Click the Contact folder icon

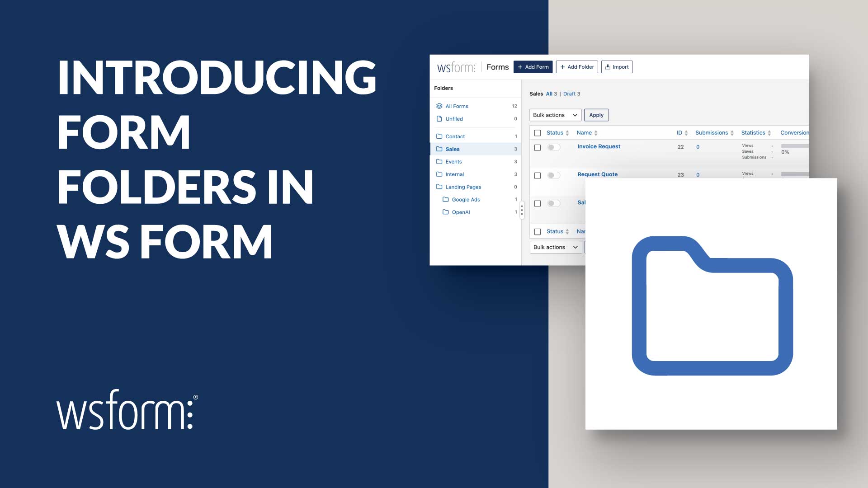[x=439, y=136]
